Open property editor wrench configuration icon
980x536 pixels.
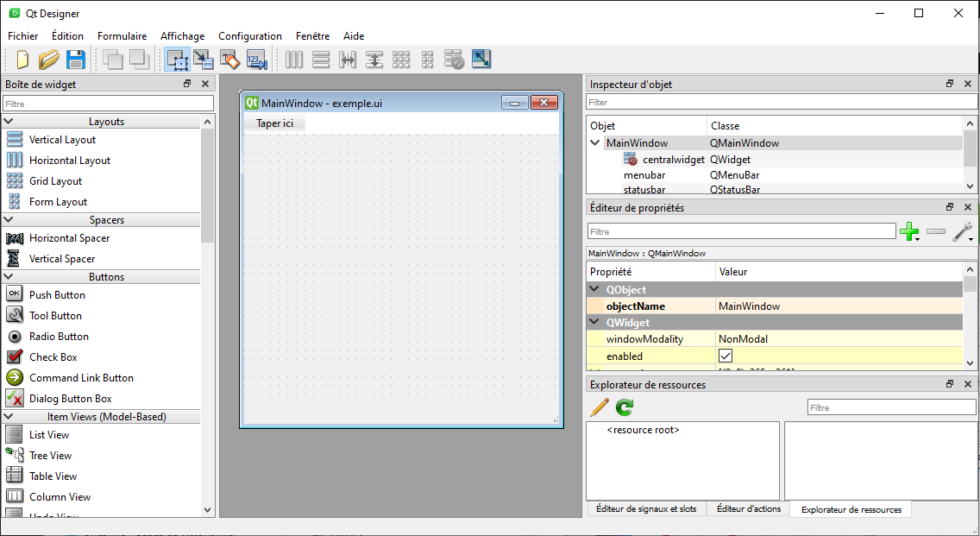[963, 231]
